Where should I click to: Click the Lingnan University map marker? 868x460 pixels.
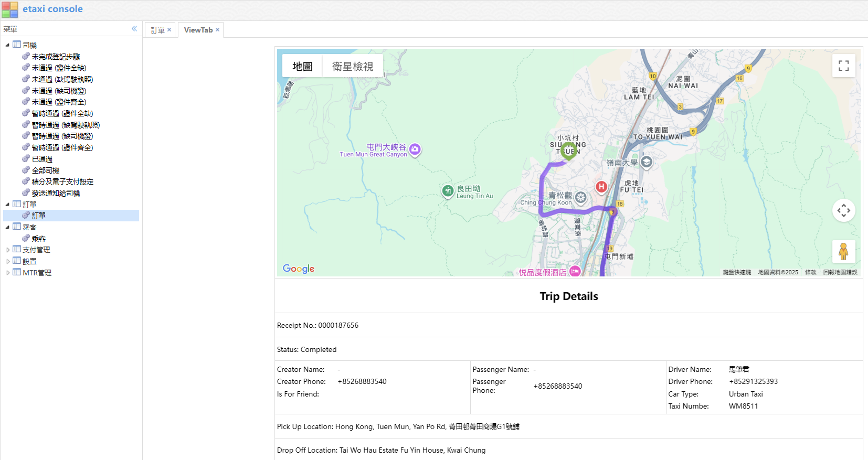pyautogui.click(x=647, y=162)
